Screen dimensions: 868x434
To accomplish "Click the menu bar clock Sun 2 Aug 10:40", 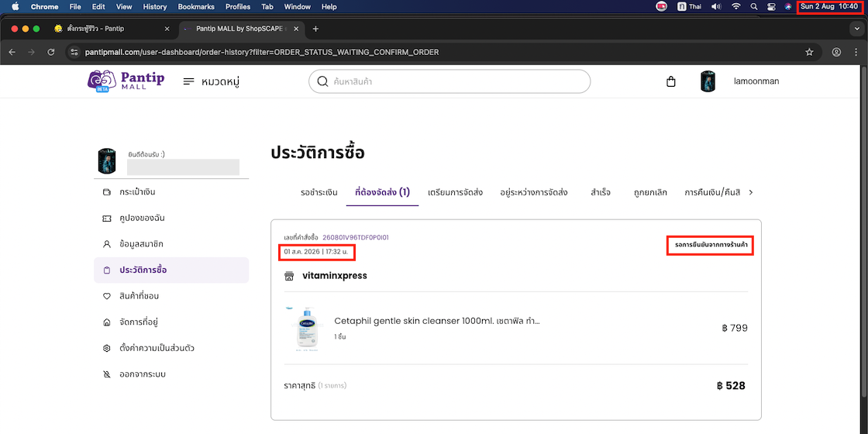I will tap(829, 7).
